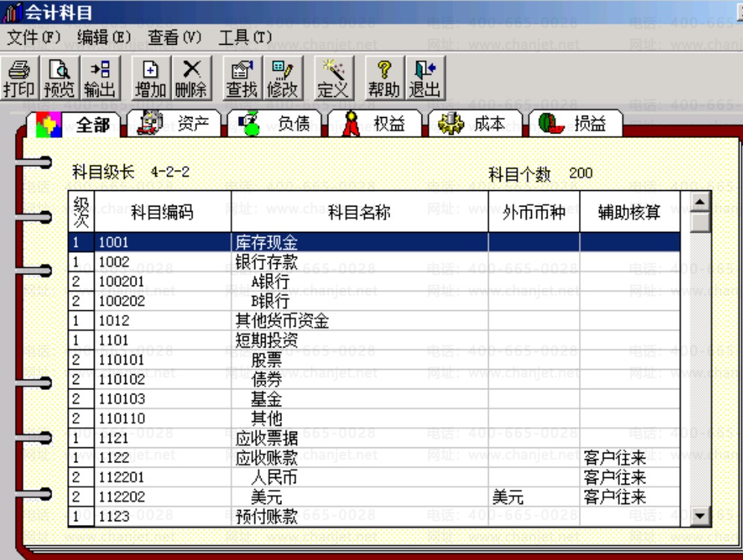Click account code 110102
The image size is (743, 560).
pyautogui.click(x=122, y=380)
